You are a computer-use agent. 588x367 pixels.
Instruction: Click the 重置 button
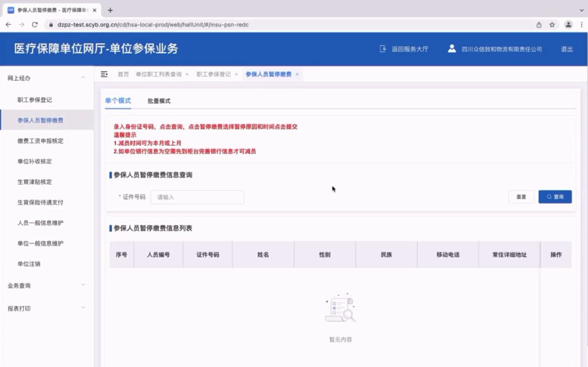pos(520,197)
